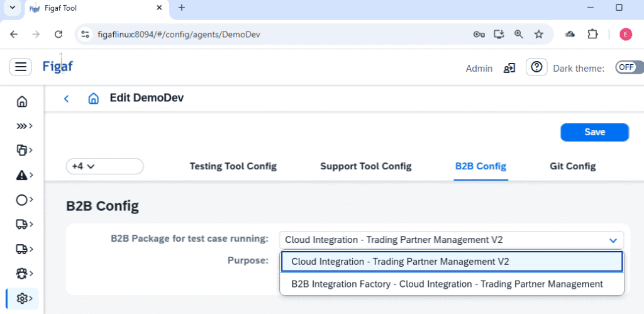The image size is (644, 314).
Task: Close the Figaf Tool tab
Action: [x=160, y=8]
